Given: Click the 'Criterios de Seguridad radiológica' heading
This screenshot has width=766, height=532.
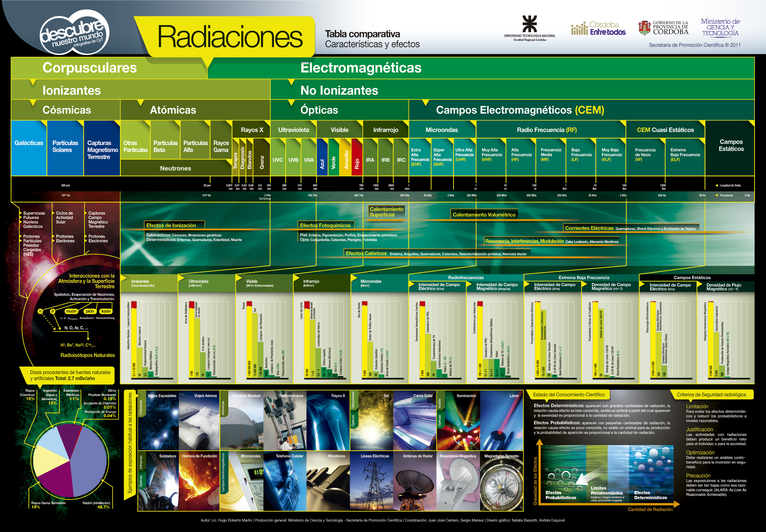Looking at the screenshot, I should pos(711,395).
